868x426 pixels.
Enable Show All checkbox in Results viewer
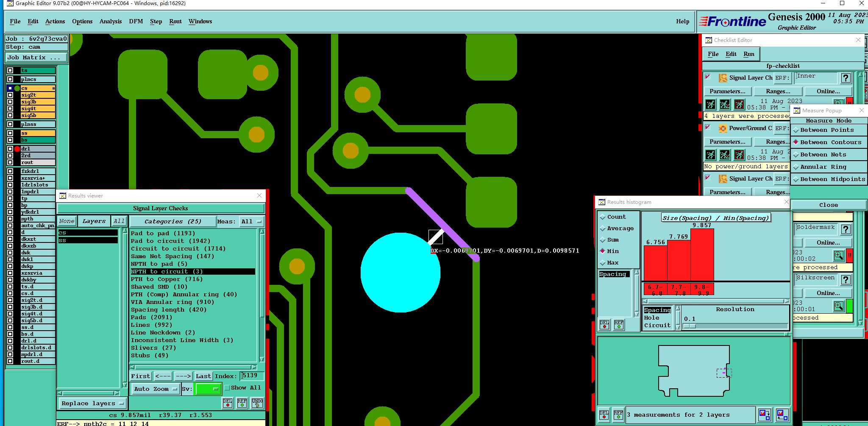[227, 388]
